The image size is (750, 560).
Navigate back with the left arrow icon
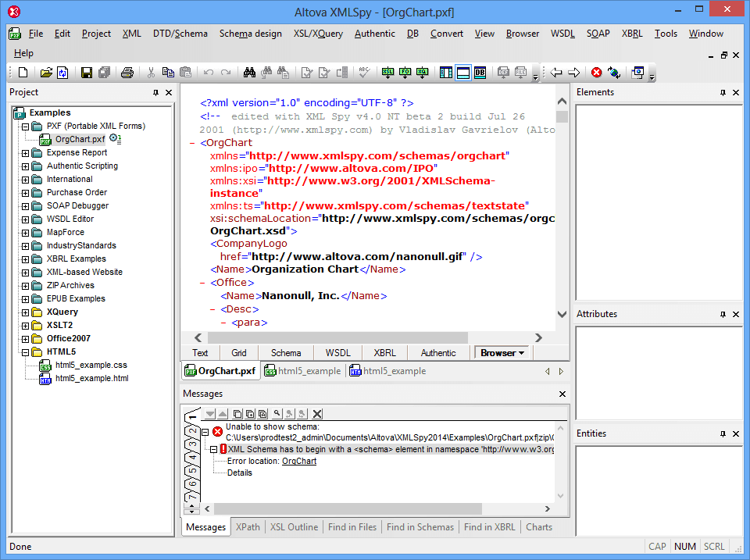tap(555, 73)
